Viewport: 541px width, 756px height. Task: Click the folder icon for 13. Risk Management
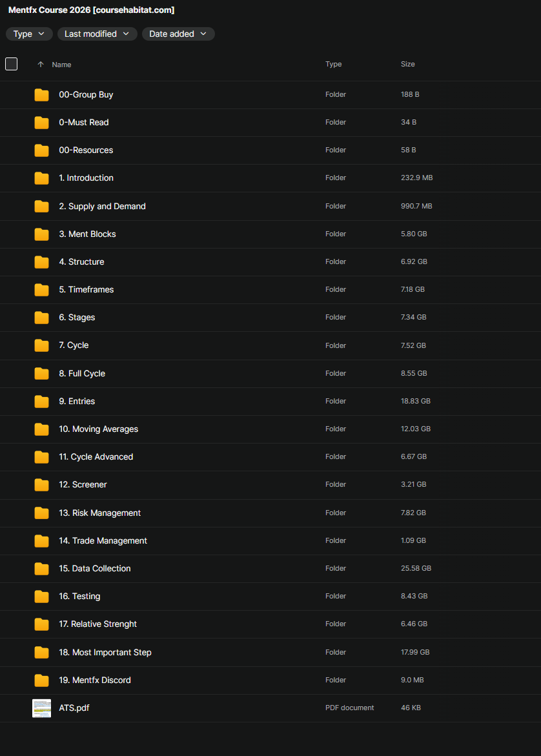click(x=41, y=513)
